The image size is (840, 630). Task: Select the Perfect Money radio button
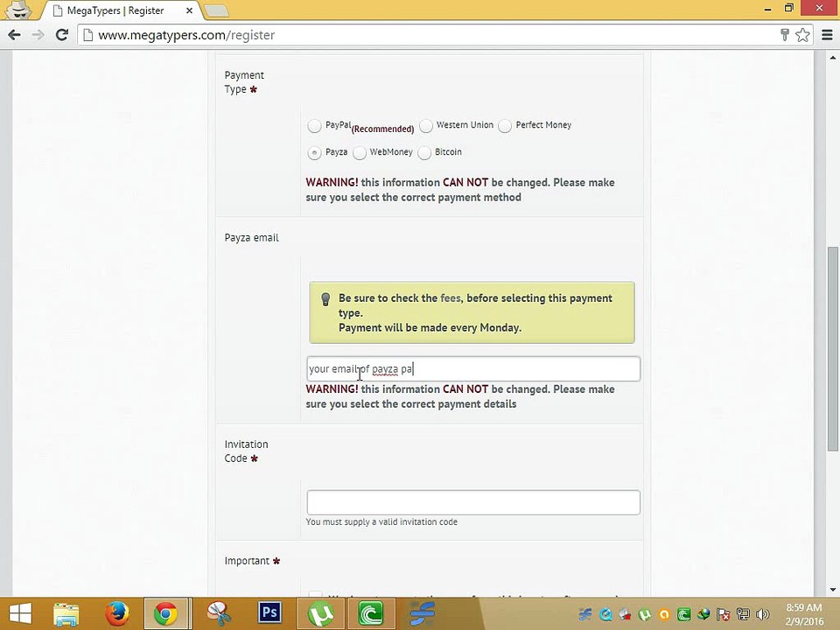(505, 126)
